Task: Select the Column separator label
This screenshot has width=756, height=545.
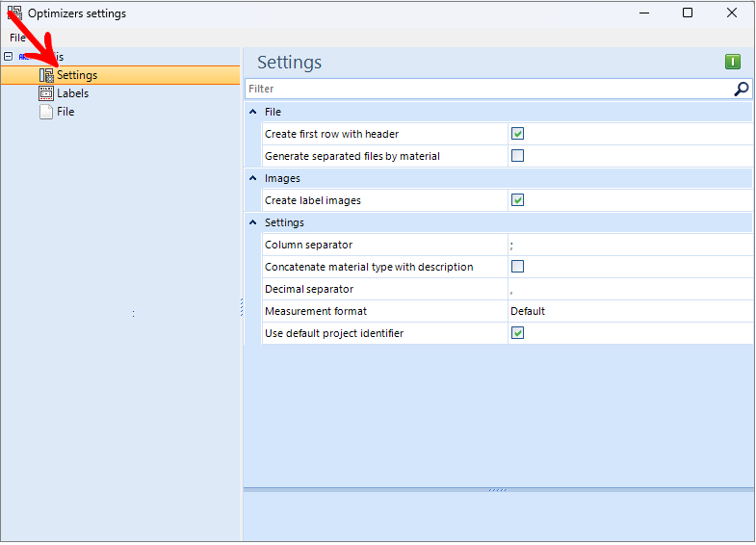Action: click(308, 245)
